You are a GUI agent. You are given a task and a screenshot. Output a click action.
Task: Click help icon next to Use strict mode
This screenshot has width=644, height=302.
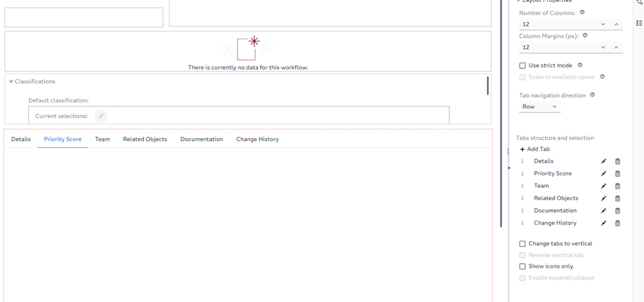(x=580, y=65)
